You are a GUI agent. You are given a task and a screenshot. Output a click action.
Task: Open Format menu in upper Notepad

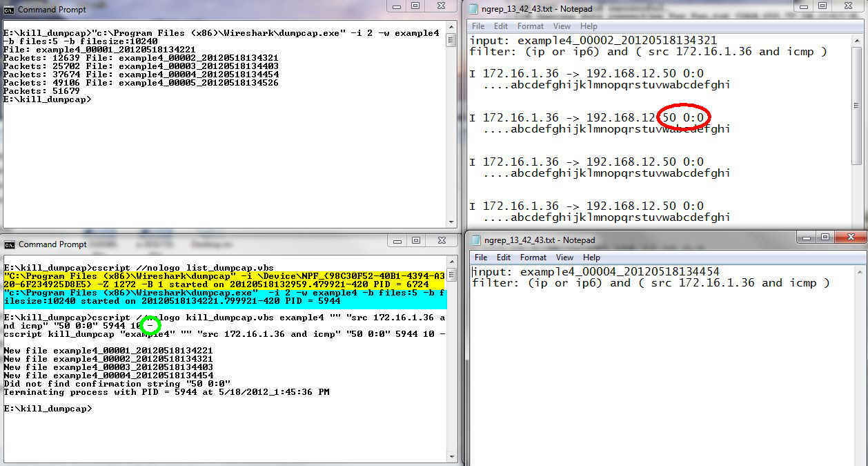pyautogui.click(x=531, y=26)
